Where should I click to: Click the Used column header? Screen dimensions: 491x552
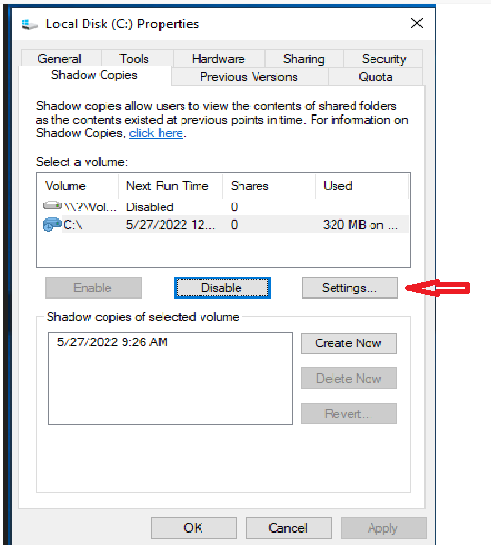pos(362,186)
